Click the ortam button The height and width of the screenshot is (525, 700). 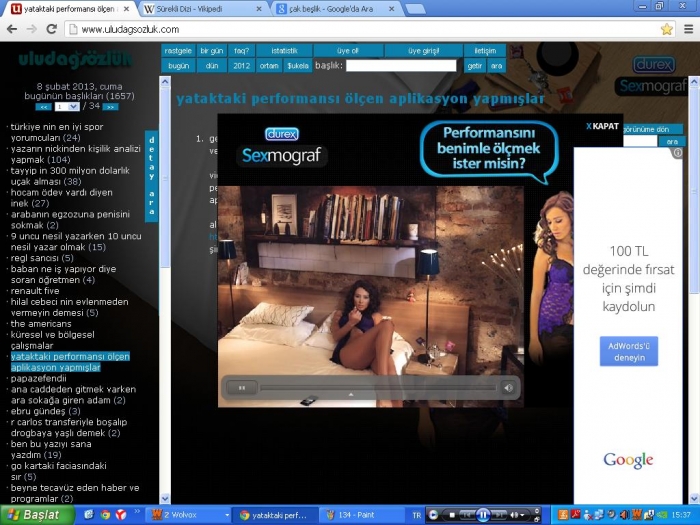[x=269, y=66]
